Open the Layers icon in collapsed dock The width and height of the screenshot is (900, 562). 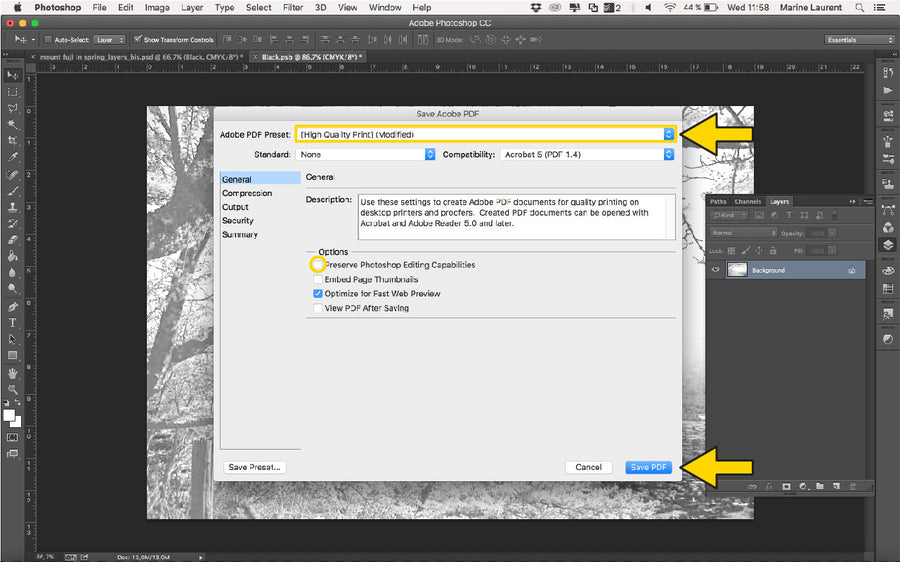pos(888,245)
